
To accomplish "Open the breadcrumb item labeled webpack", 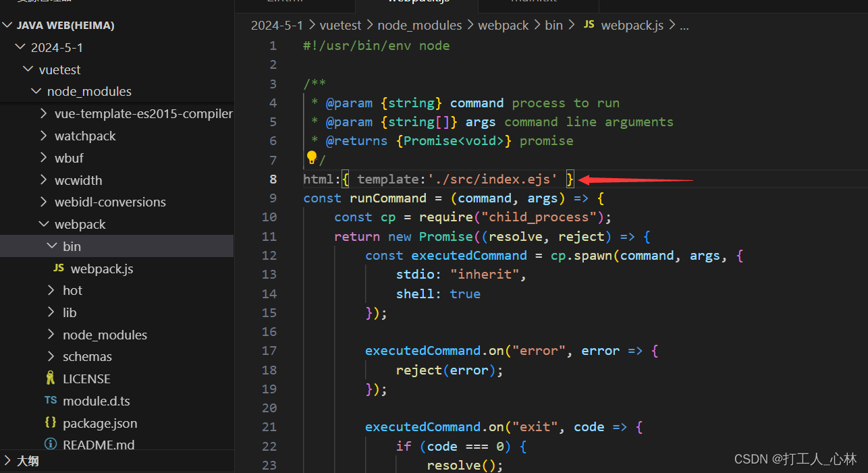I will coord(503,25).
